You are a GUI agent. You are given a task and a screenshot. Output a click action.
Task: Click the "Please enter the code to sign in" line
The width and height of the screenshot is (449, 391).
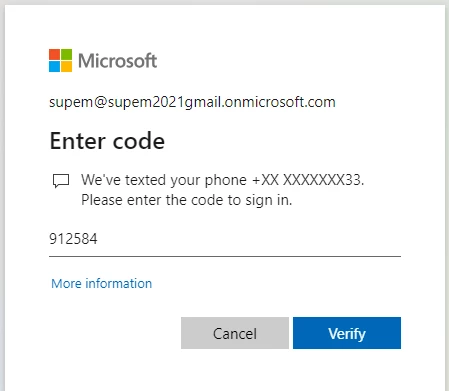tap(187, 200)
